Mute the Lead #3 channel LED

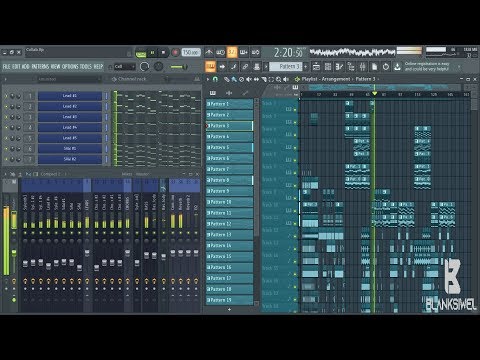point(6,117)
